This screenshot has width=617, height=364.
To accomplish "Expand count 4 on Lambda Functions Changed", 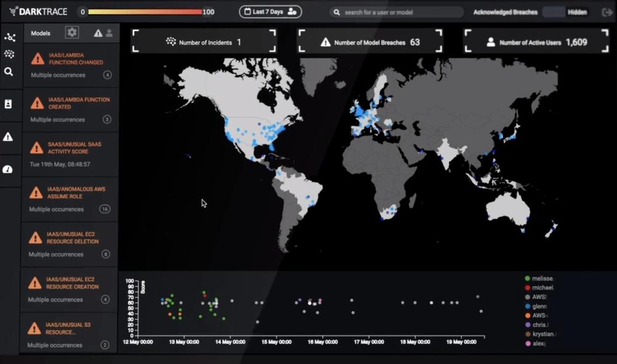I will (107, 75).
